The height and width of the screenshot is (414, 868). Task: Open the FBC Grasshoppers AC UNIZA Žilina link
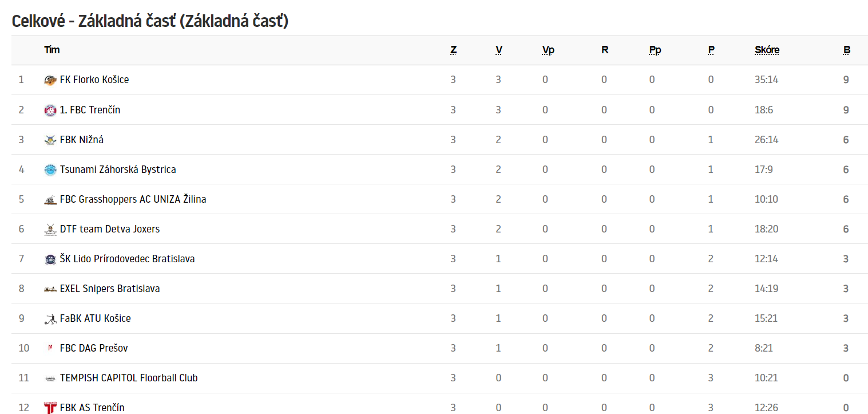tap(133, 199)
